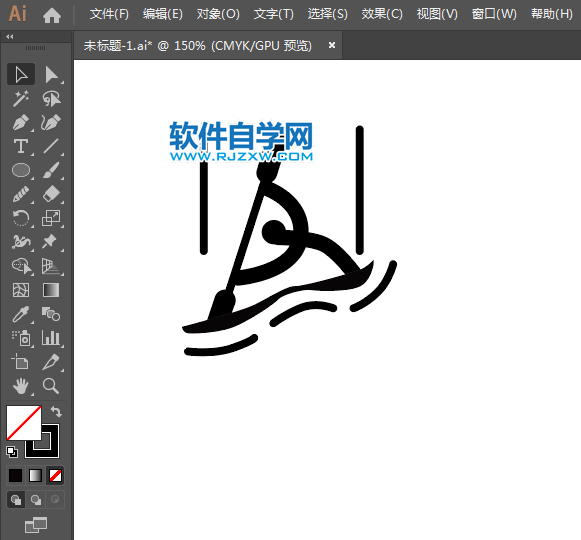581x540 pixels.
Task: Swap fill and stroke colors
Action: [x=56, y=412]
